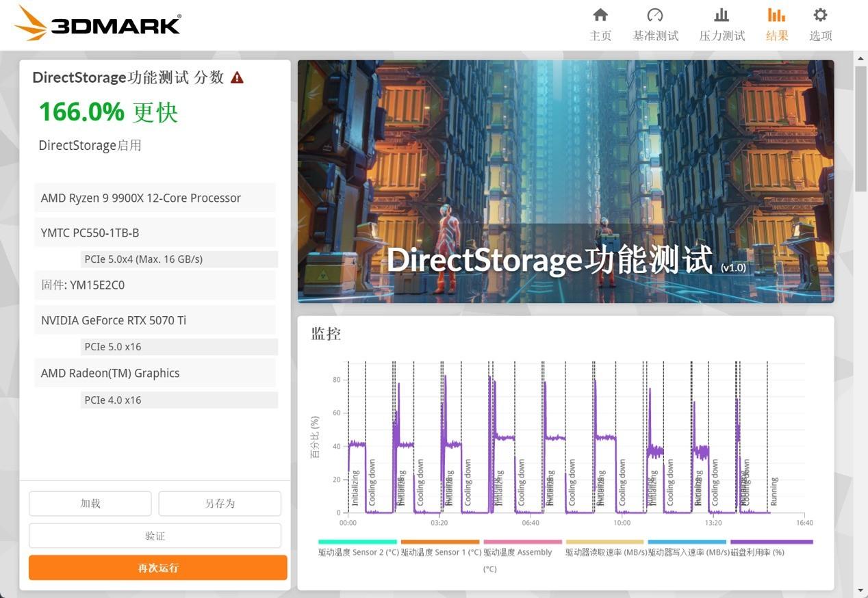Open Benchmarks (基准测试) gauge icon

655,15
